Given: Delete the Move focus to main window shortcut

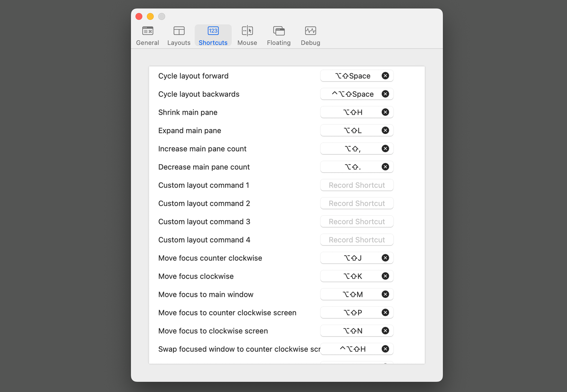Looking at the screenshot, I should click(x=385, y=294).
